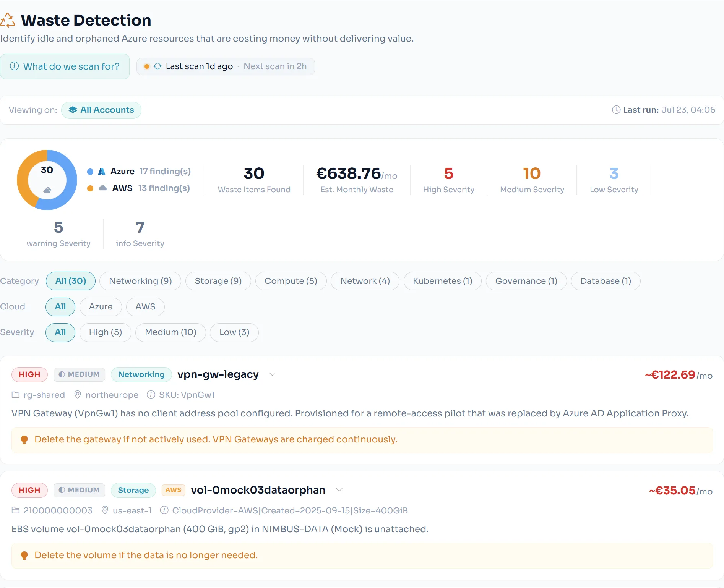Filter by Governance (1) category
The height and width of the screenshot is (588, 724).
pos(526,281)
